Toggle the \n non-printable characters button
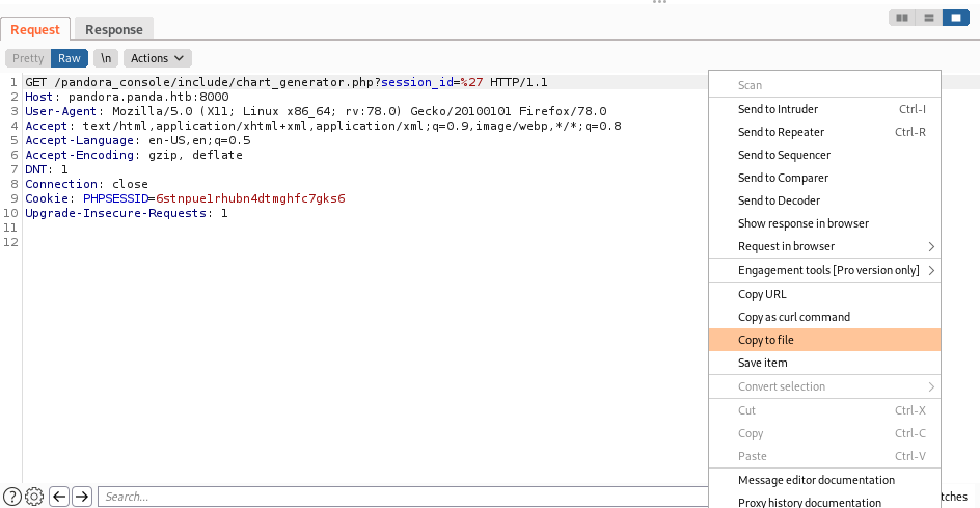The width and height of the screenshot is (980, 508). (106, 58)
